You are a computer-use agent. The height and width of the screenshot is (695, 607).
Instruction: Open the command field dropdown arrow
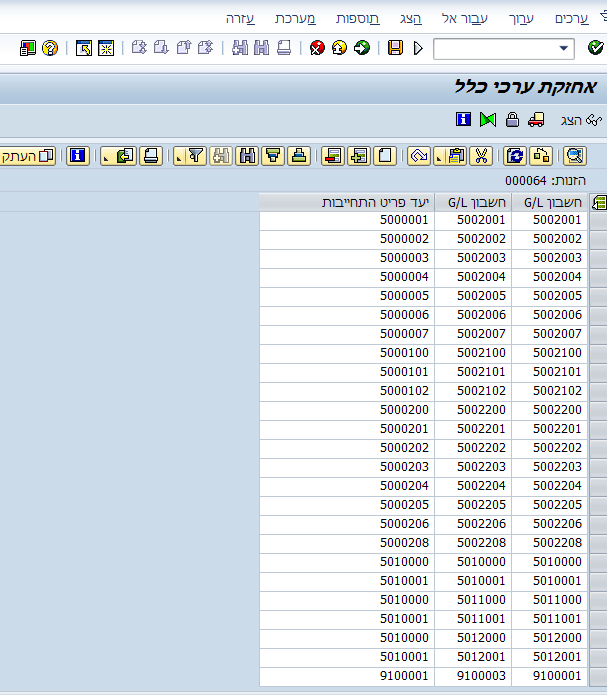(564, 48)
